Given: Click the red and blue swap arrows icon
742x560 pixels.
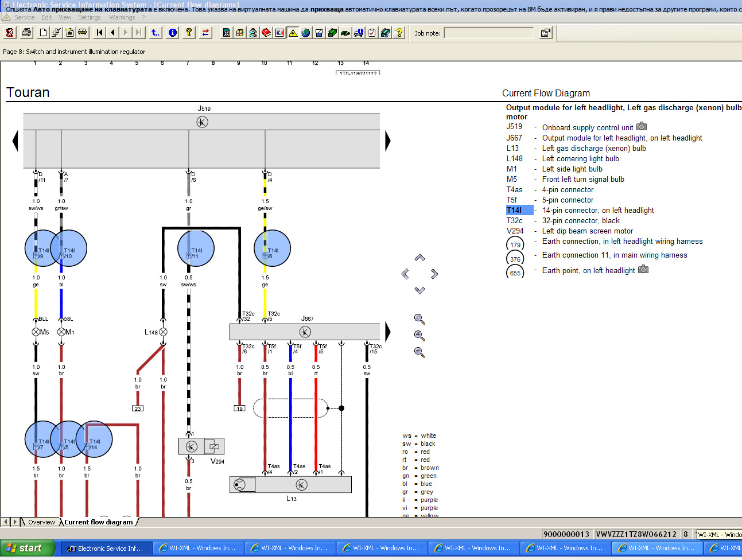Looking at the screenshot, I should click(205, 33).
